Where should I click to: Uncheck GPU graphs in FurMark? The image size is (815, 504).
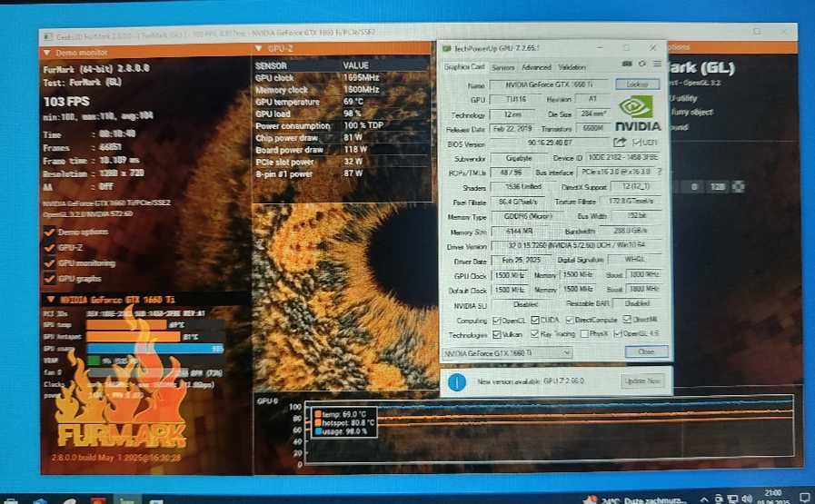(50, 279)
